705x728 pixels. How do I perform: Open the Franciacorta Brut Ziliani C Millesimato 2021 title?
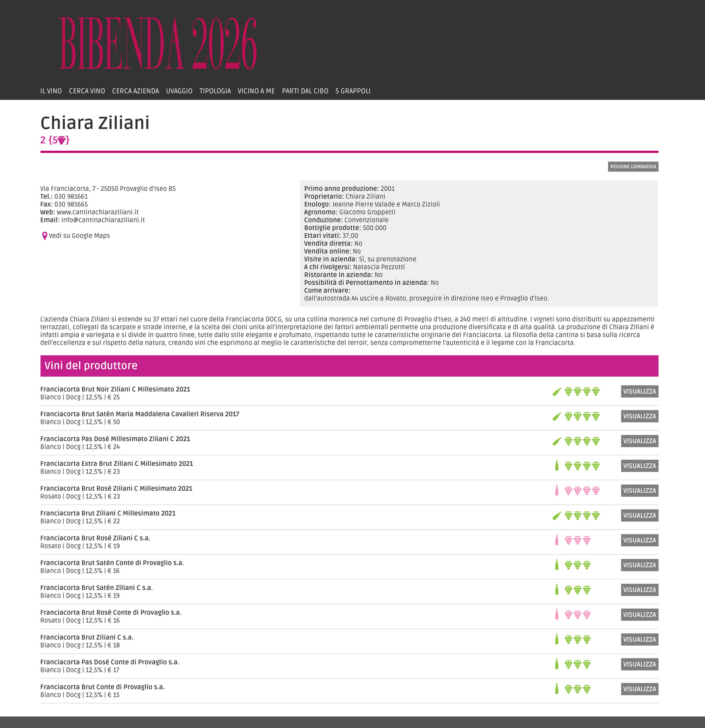(108, 513)
